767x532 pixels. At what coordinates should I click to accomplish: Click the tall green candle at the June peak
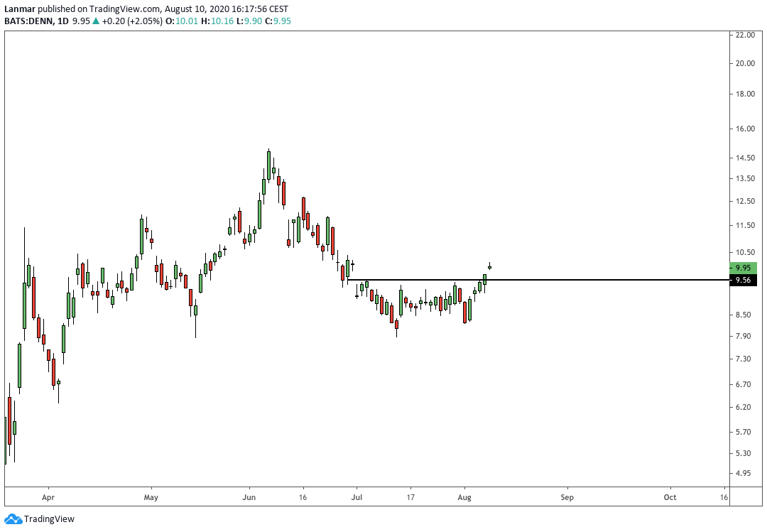[x=268, y=165]
